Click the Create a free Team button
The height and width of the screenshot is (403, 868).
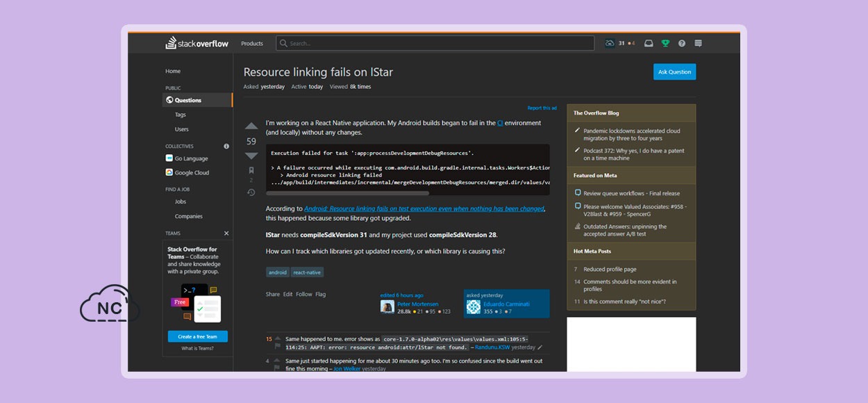point(197,336)
